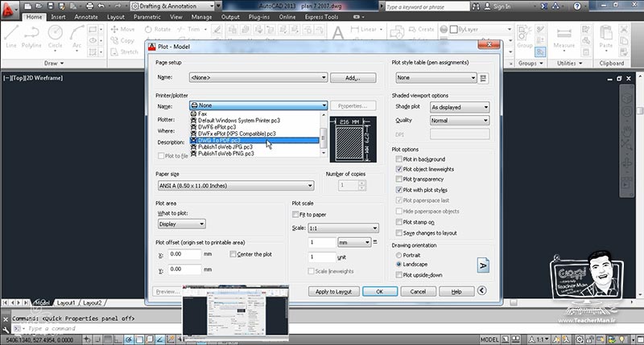Edit the plot style table with its icon button
The height and width of the screenshot is (345, 644).
point(484,78)
